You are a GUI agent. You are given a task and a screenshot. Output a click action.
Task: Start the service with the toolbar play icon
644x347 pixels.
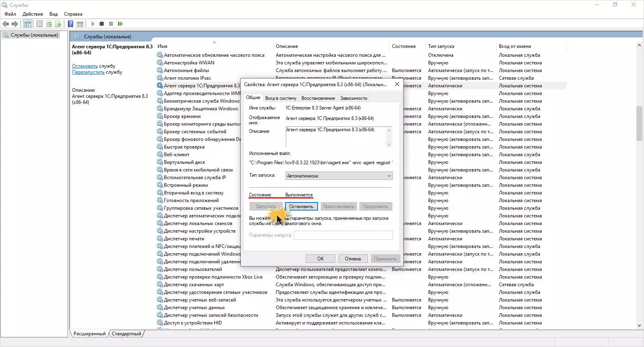[93, 24]
